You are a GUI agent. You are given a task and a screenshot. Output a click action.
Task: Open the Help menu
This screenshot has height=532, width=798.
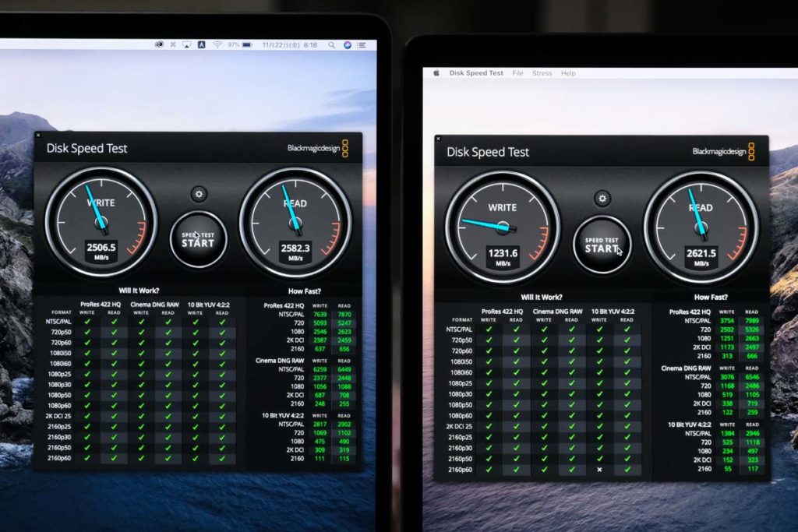(x=568, y=73)
